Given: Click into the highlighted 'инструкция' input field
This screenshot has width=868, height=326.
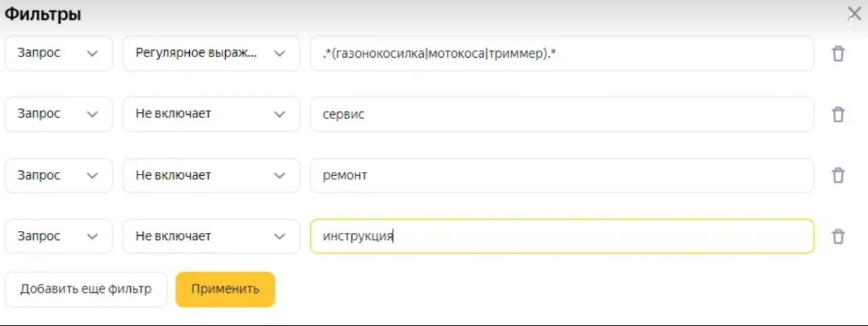Looking at the screenshot, I should (561, 236).
